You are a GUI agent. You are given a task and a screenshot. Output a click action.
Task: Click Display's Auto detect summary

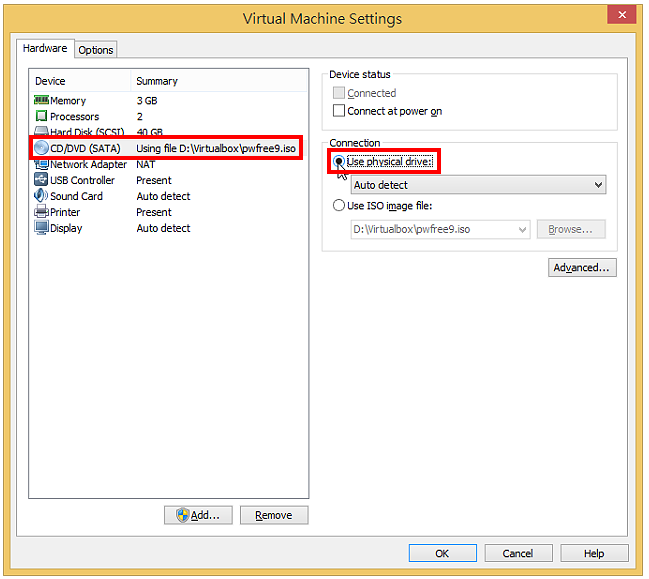164,228
